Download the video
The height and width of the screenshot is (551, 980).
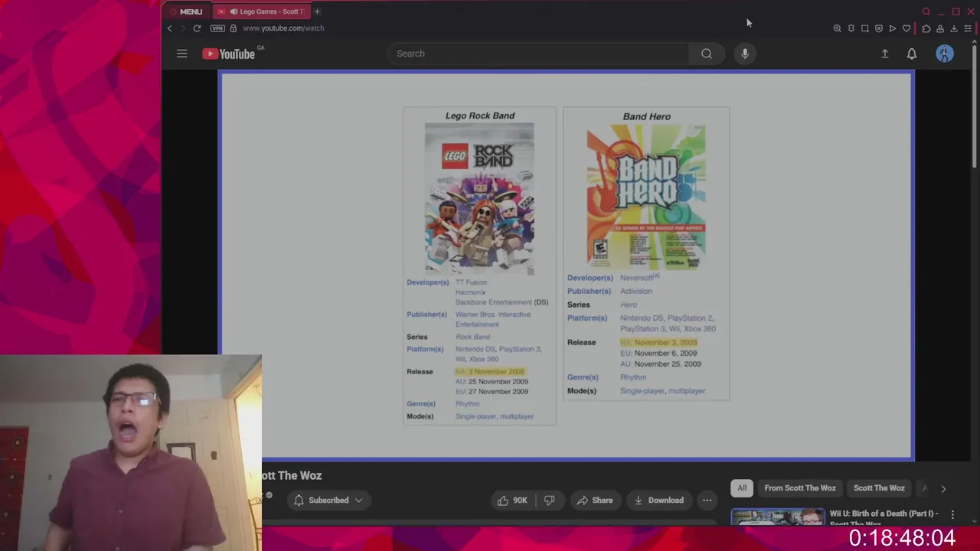click(x=658, y=500)
